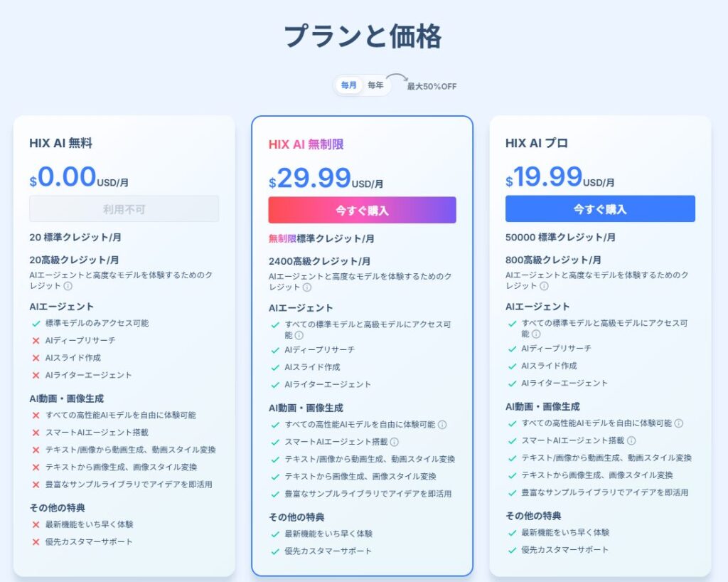Click the green check beside AIスライド作成 in the Pro plan
Image resolution: width=728 pixels, height=582 pixels.
coord(512,366)
